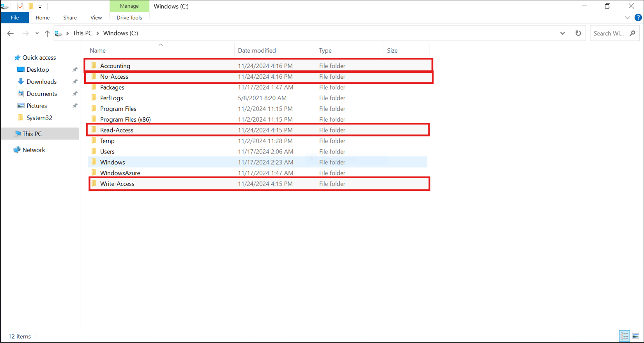Open the address bar history dropdown
Screen dimensions: 644x343
tap(563, 34)
